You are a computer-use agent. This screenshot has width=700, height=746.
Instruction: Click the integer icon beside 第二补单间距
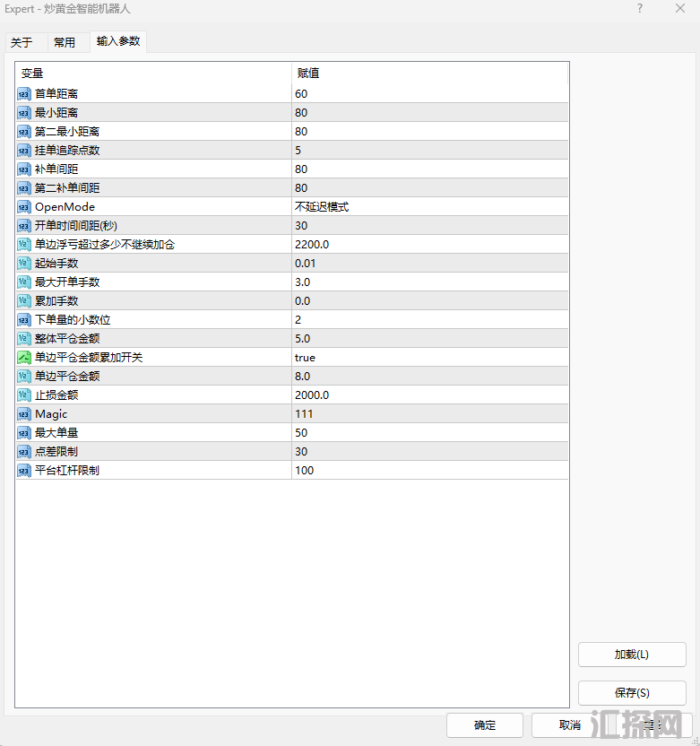24,188
